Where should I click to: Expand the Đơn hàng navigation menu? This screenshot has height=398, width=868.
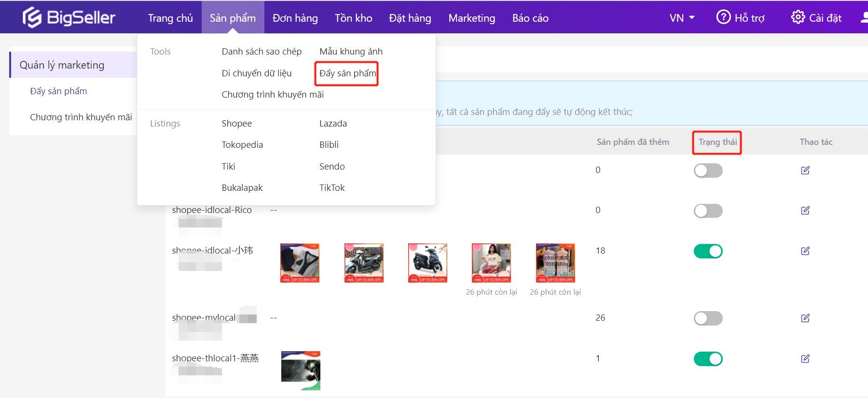click(295, 18)
